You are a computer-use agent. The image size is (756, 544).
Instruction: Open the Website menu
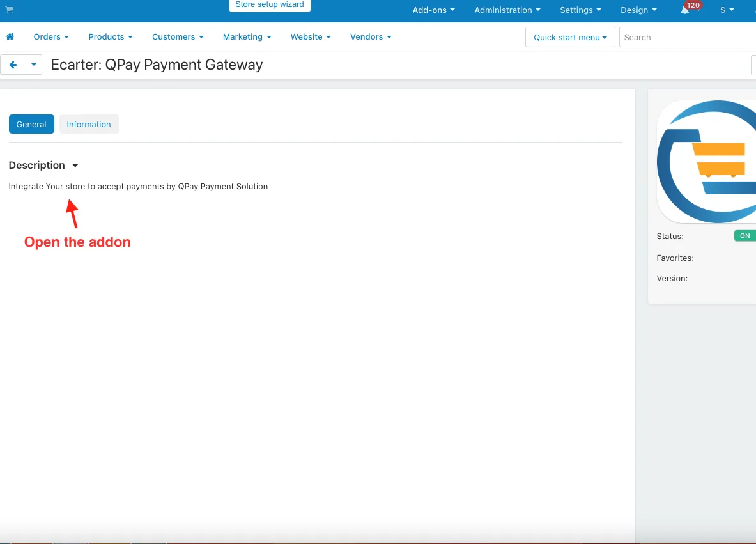(x=311, y=36)
